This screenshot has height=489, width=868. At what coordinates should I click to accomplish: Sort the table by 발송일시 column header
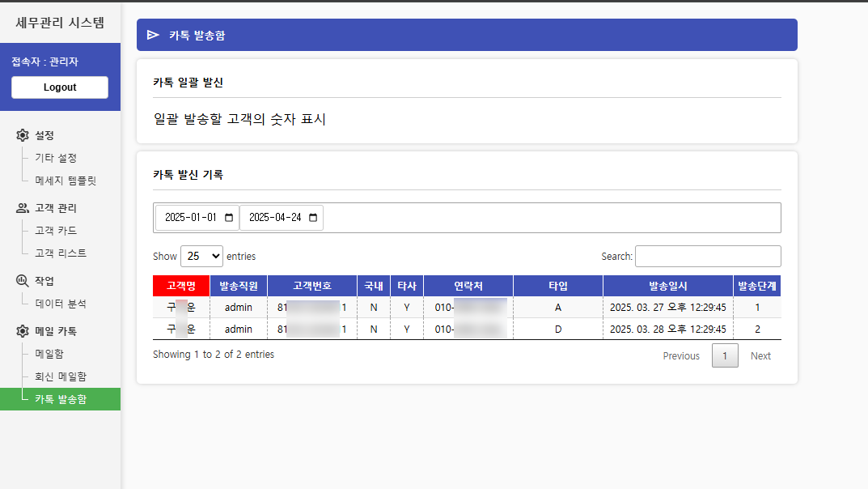pos(669,285)
